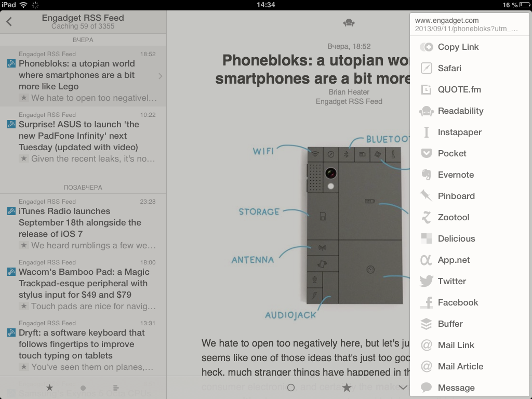This screenshot has width=532, height=399.
Task: Tap the Phonebloks article headline
Action: (312, 69)
